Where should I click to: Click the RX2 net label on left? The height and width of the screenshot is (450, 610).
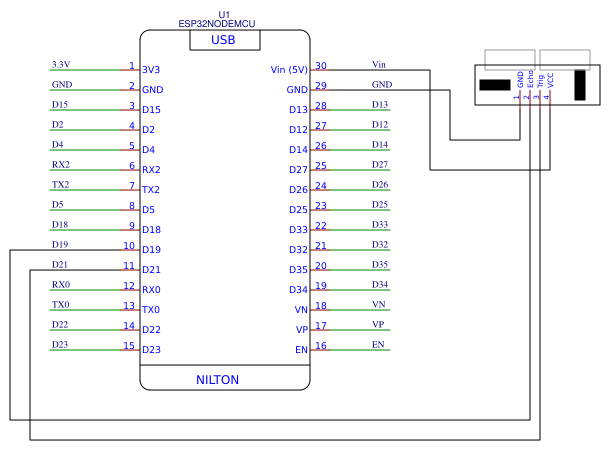(61, 165)
